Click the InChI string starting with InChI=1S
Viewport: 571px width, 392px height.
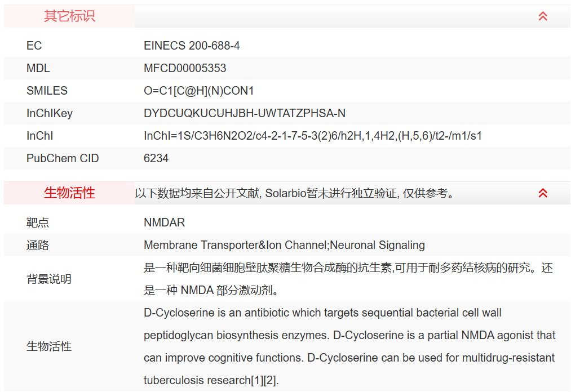pos(313,136)
